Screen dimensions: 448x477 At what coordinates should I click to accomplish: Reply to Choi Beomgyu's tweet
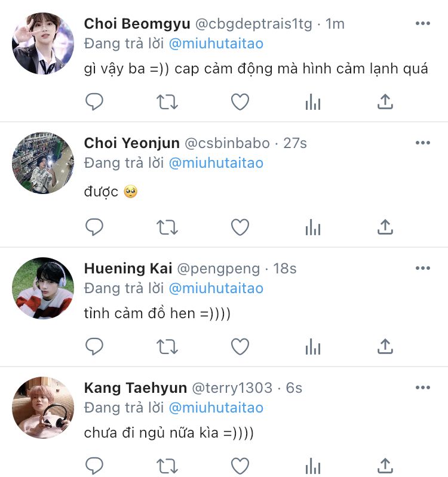[x=94, y=102]
